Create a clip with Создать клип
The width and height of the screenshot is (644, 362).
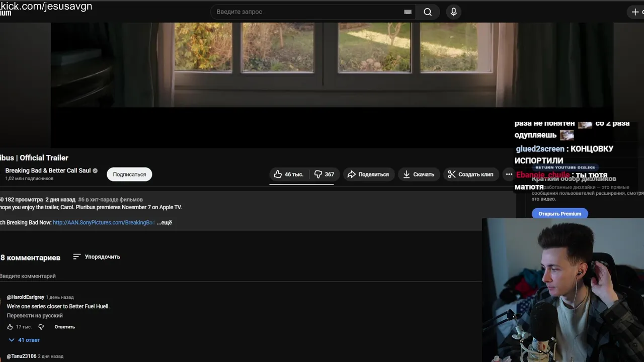point(471,174)
